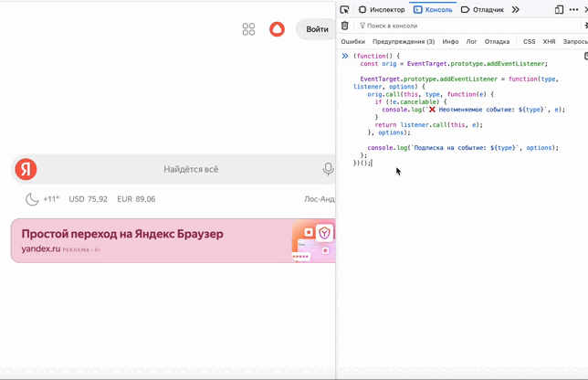588x380 pixels.
Task: Toggle the Отладка filter
Action: 497,42
